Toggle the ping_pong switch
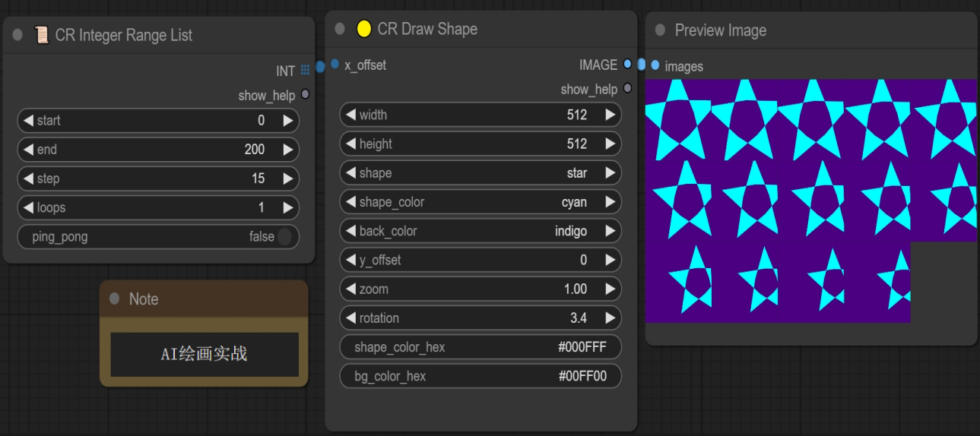Image resolution: width=980 pixels, height=436 pixels. [x=284, y=237]
